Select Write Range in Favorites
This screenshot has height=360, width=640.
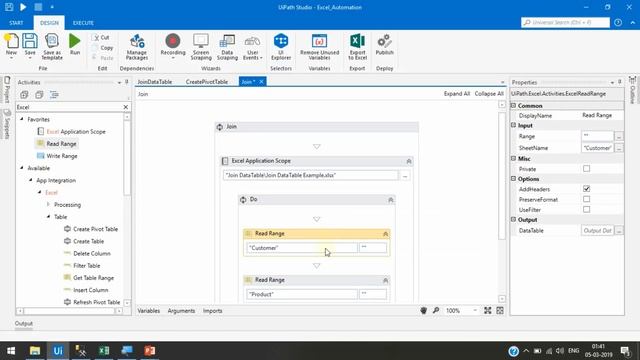click(57, 156)
